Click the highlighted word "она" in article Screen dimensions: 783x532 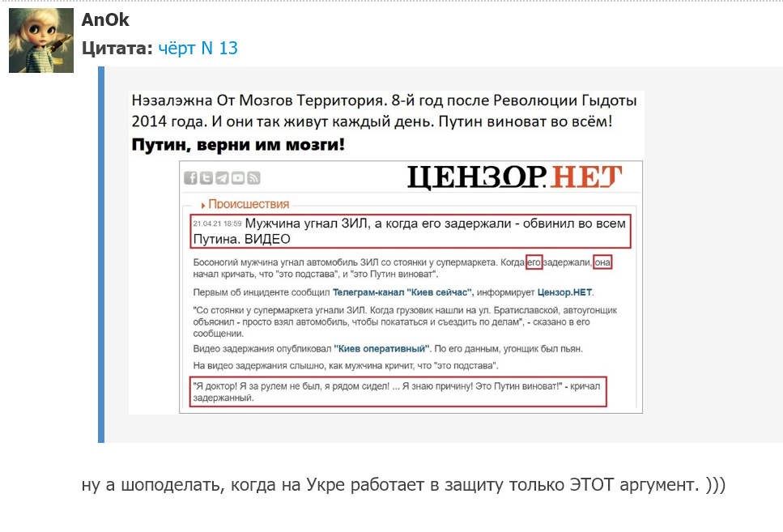tap(602, 262)
